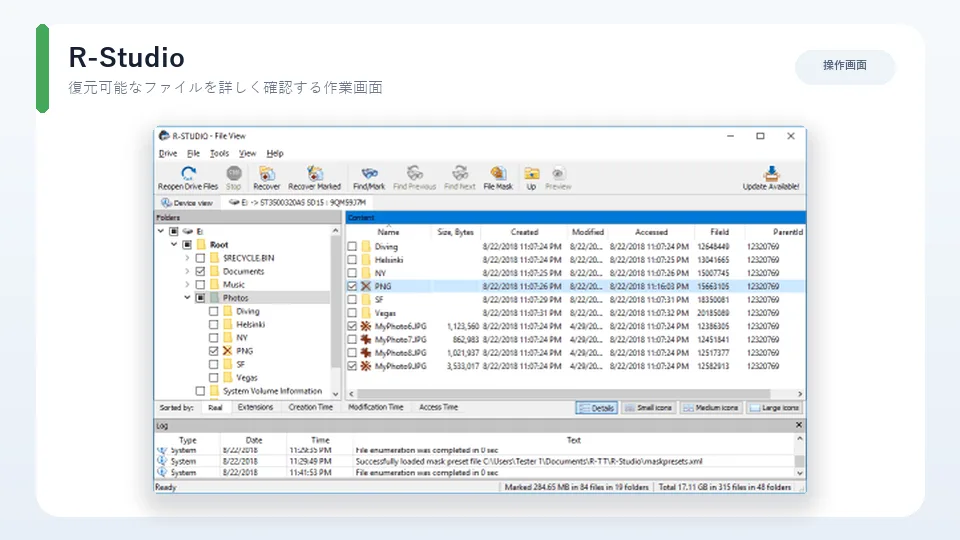
Task: Check the Diving folder checkbox in content list
Action: coord(352,247)
